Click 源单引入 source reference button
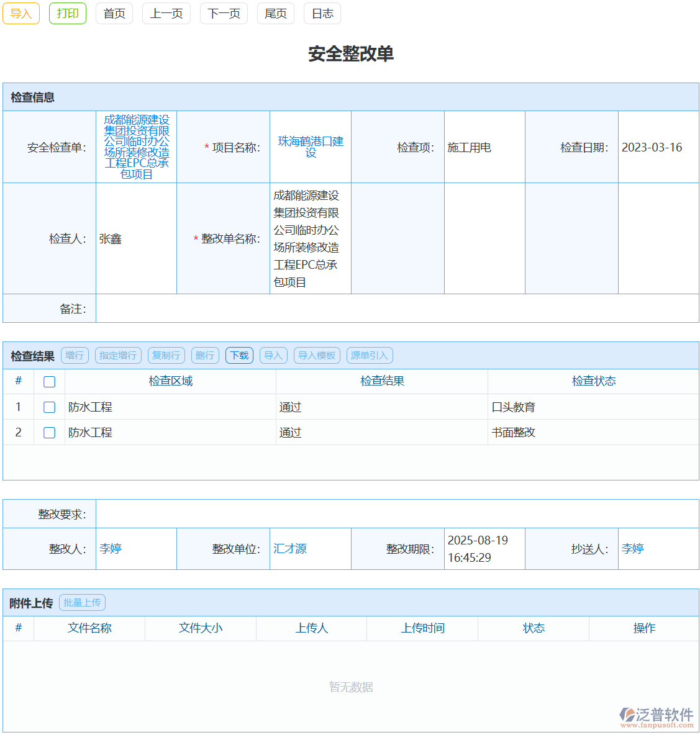Viewport: 700px width, 735px height. coord(370,355)
